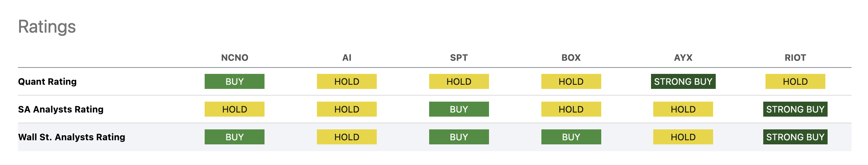The image size is (868, 165).
Task: Click the AI ticker column header
Action: point(347,58)
